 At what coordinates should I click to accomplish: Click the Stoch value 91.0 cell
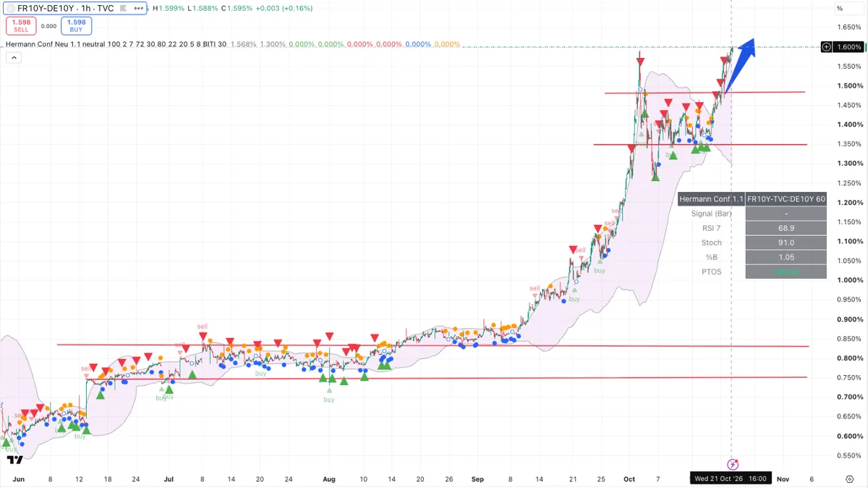[x=786, y=243]
